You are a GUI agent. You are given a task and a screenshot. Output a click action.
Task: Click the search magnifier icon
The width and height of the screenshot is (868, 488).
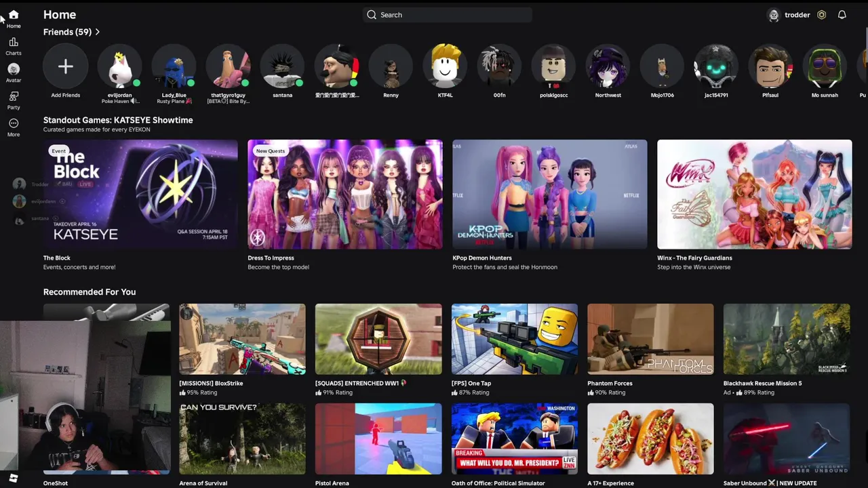372,15
